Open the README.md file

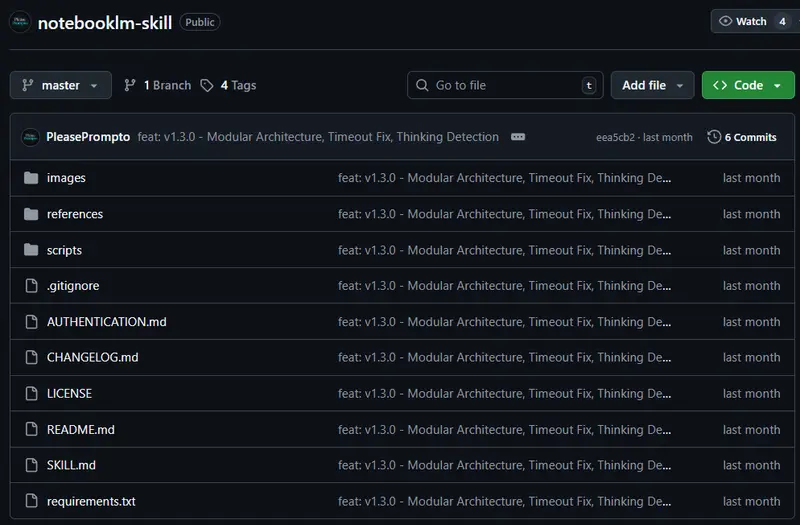[81, 430]
